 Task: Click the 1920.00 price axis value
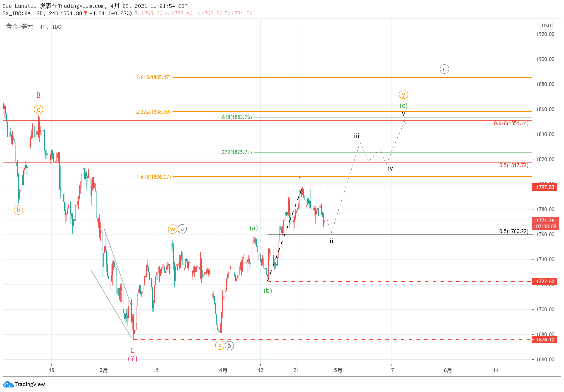pyautogui.click(x=545, y=34)
